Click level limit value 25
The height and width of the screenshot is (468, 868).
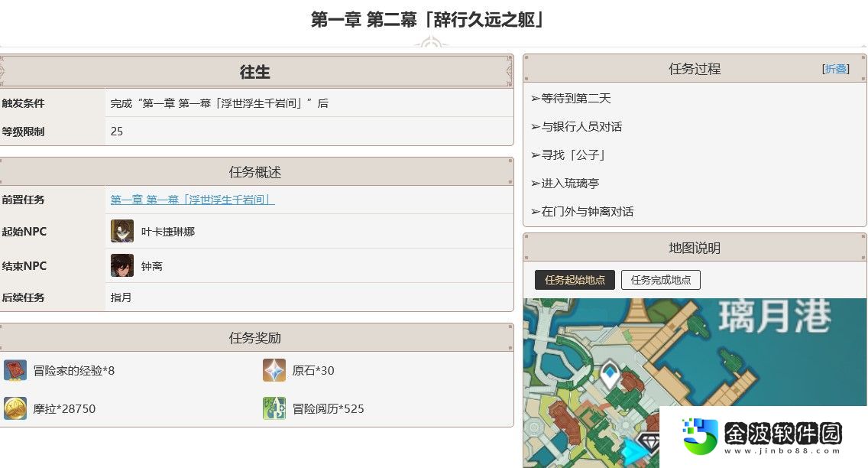[x=117, y=132]
